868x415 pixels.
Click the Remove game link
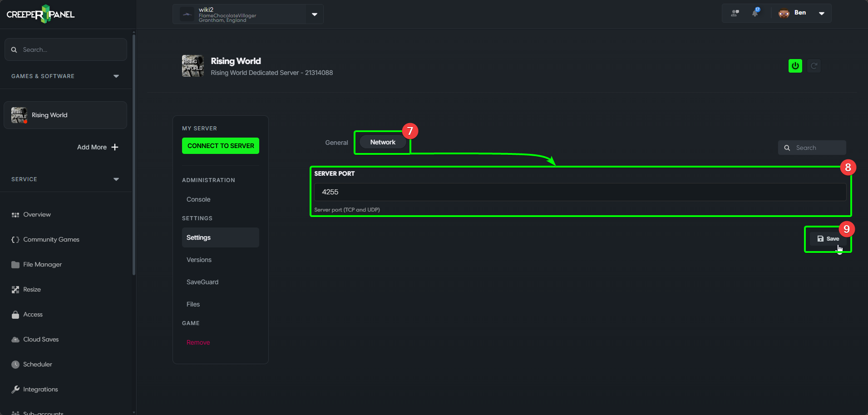pyautogui.click(x=198, y=342)
